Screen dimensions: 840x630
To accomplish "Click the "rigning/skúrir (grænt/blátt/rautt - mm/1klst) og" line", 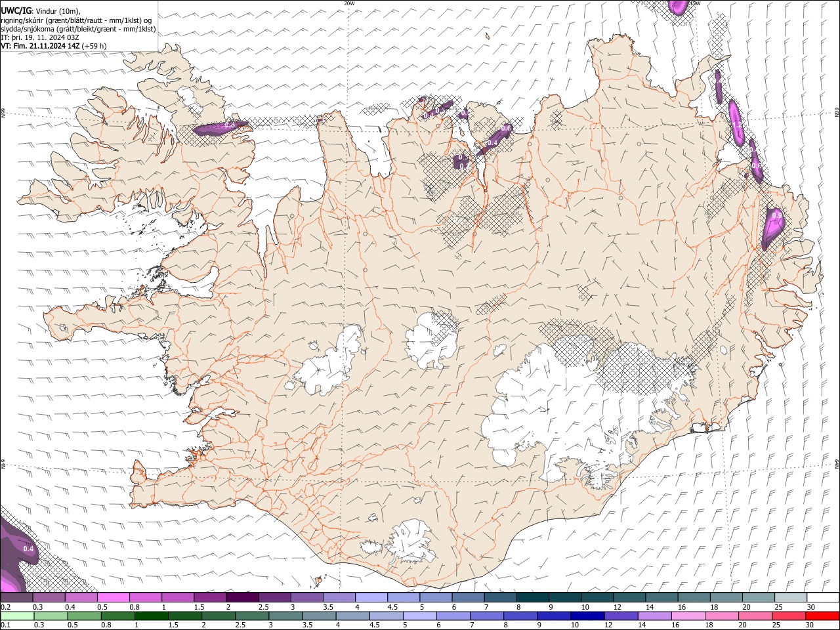I will tap(77, 20).
